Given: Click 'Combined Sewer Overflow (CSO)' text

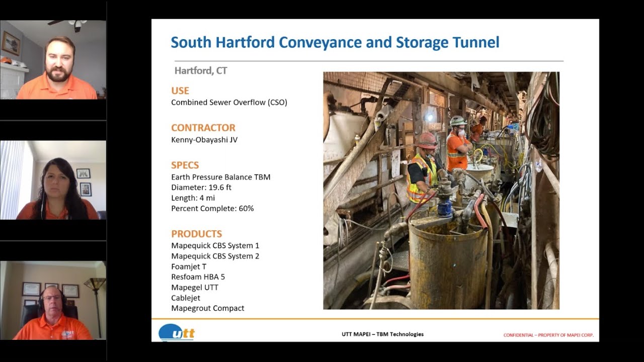Looking at the screenshot, I should point(229,103).
